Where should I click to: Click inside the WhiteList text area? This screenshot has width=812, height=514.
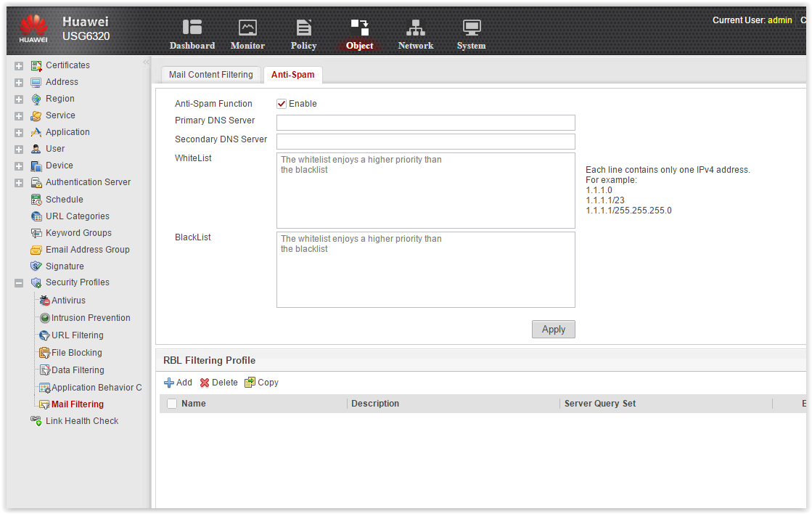point(426,191)
